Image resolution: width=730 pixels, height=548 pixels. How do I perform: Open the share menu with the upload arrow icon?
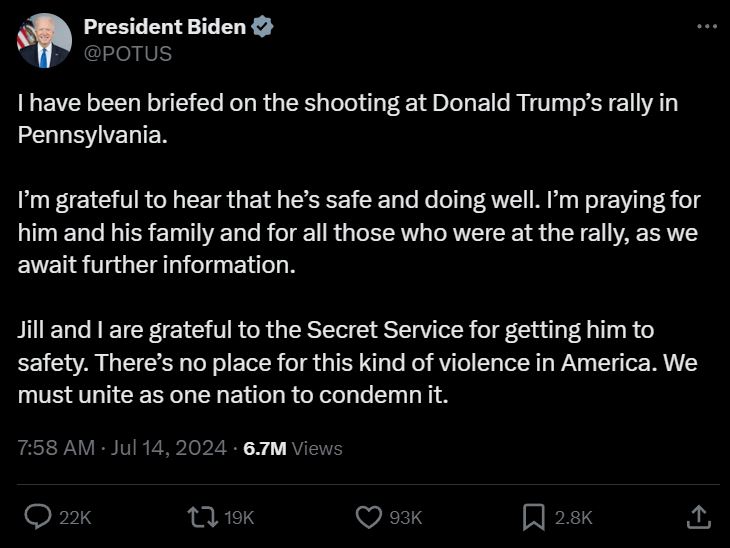pyautogui.click(x=699, y=516)
